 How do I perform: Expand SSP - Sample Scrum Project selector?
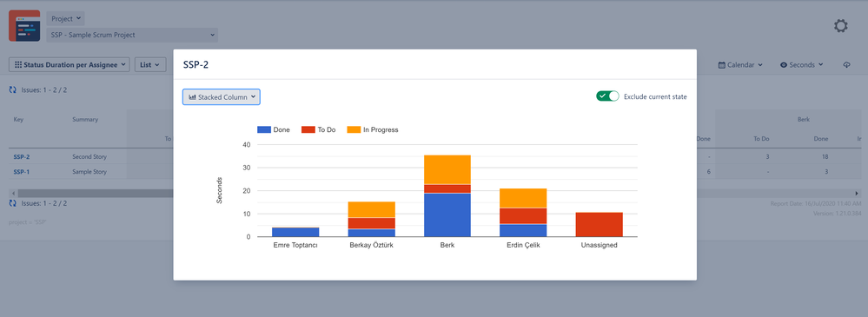click(132, 35)
